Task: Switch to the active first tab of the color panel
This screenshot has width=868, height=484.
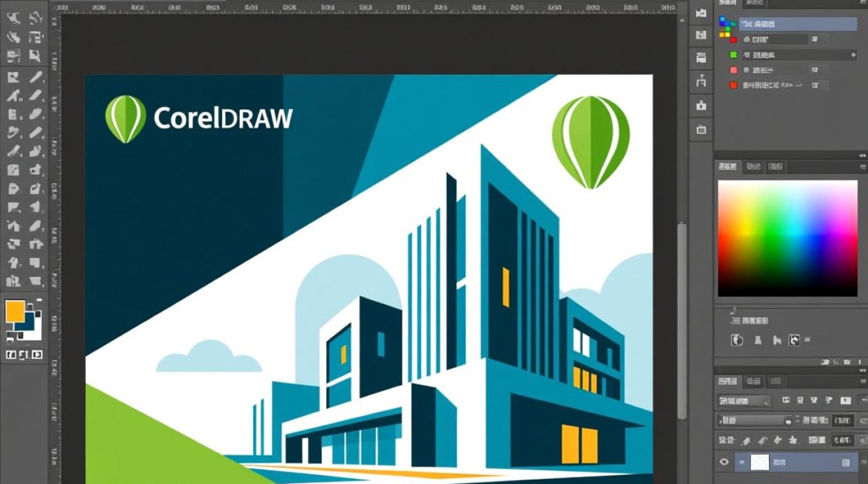Action: [727, 166]
